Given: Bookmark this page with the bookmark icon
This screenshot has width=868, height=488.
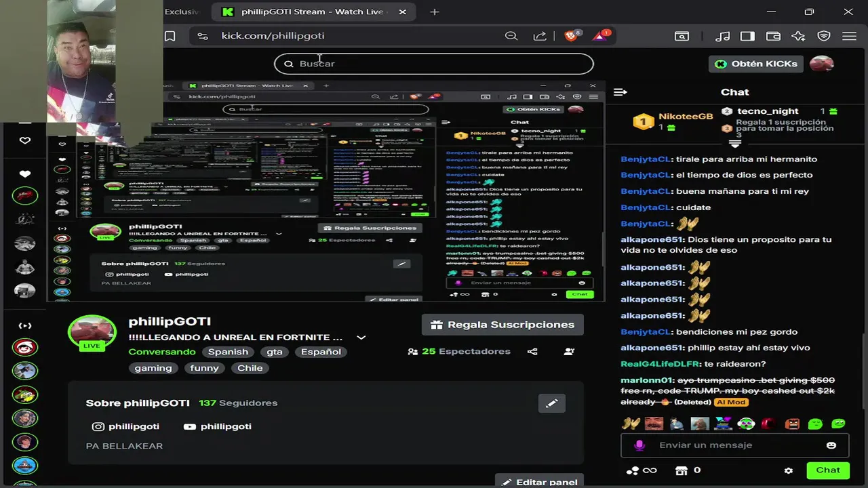Looking at the screenshot, I should [170, 36].
